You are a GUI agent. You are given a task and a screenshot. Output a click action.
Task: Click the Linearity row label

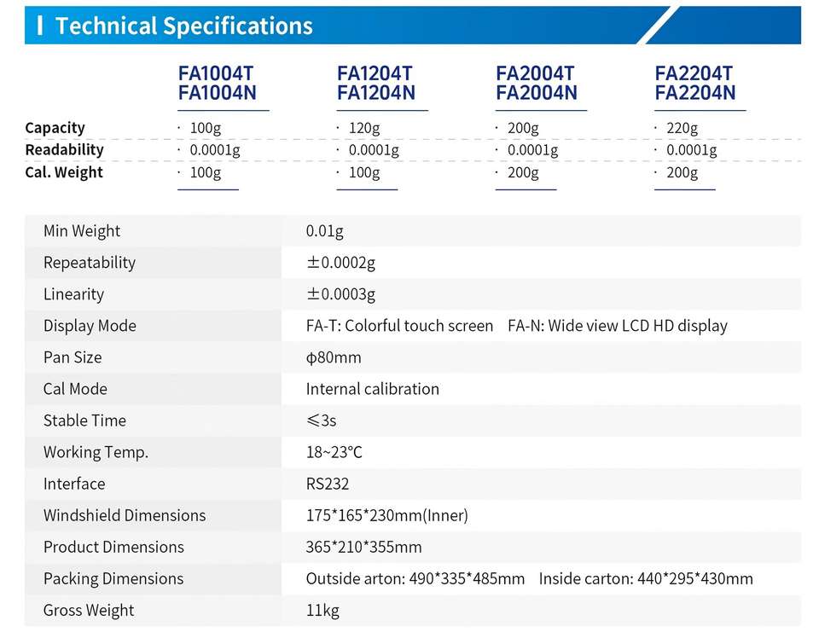point(73,294)
